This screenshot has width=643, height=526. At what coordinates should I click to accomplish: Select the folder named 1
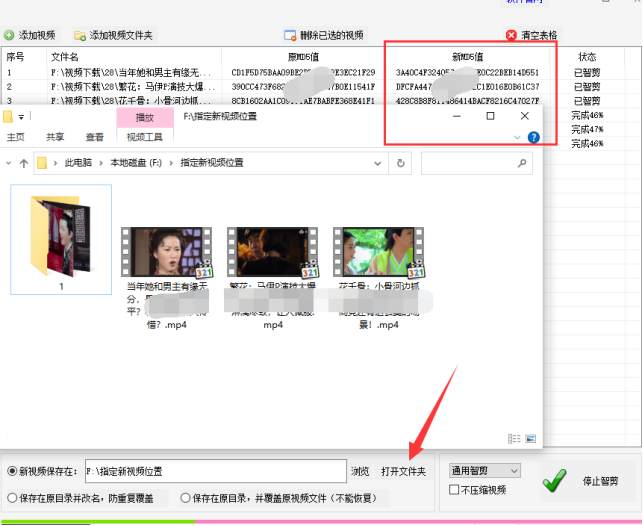(61, 239)
